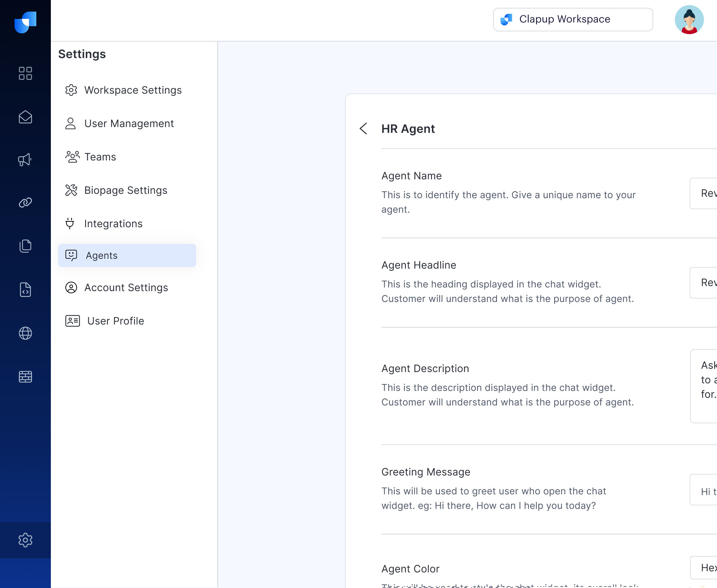The image size is (717, 588).
Task: Click the back arrow beside HR Agent
Action: click(363, 128)
